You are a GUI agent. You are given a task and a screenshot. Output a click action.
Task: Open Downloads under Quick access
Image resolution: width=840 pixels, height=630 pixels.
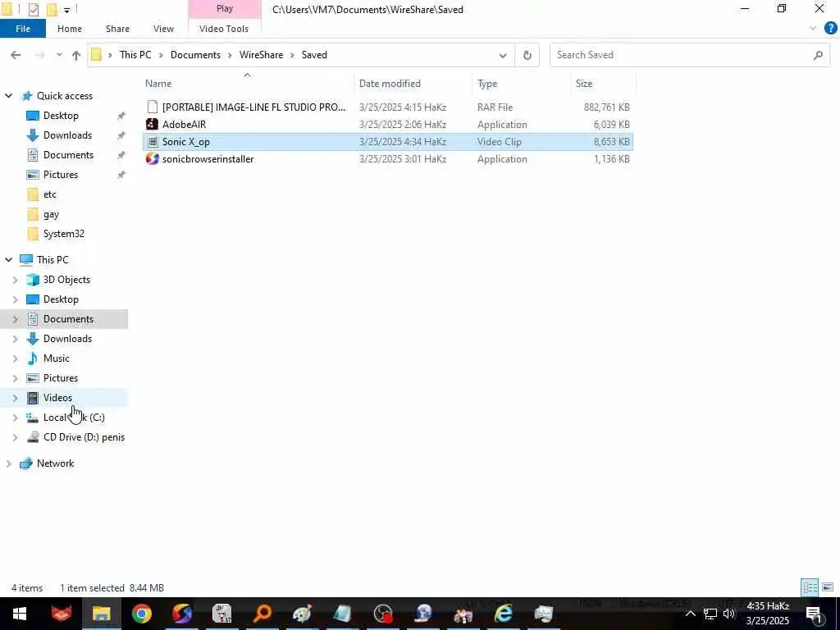click(x=67, y=135)
